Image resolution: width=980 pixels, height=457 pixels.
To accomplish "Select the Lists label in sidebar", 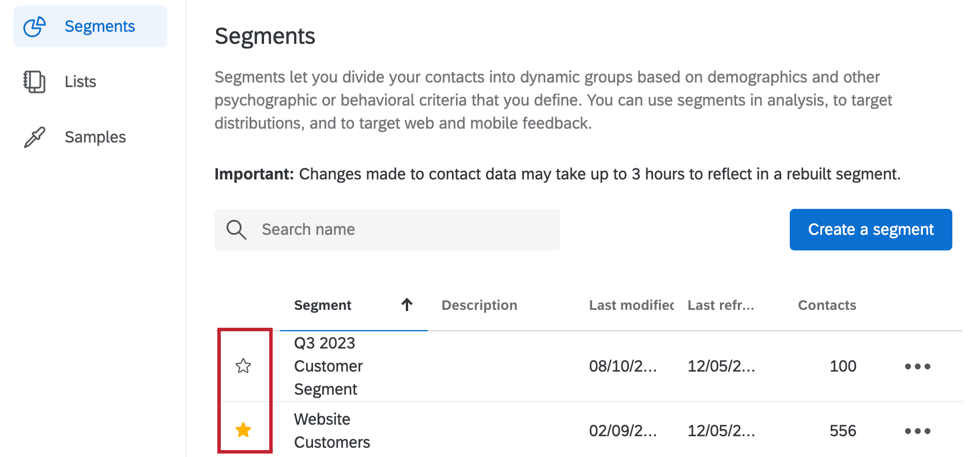I will tap(80, 82).
